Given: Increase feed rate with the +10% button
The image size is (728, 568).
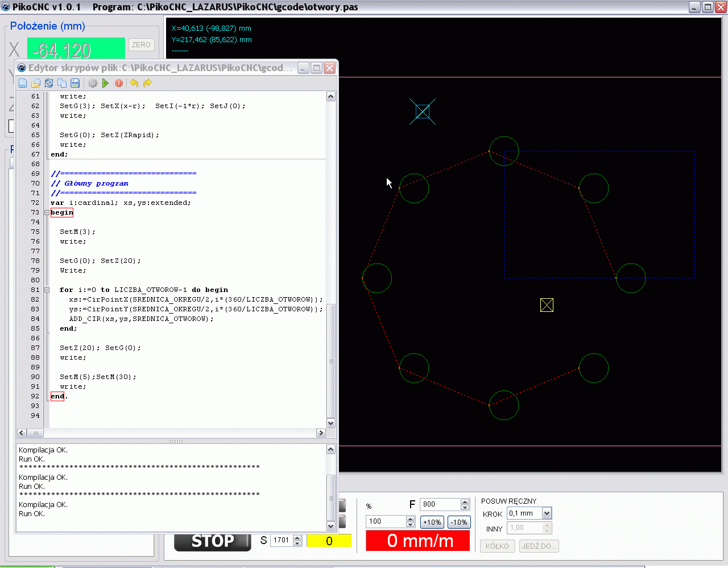Looking at the screenshot, I should point(432,522).
